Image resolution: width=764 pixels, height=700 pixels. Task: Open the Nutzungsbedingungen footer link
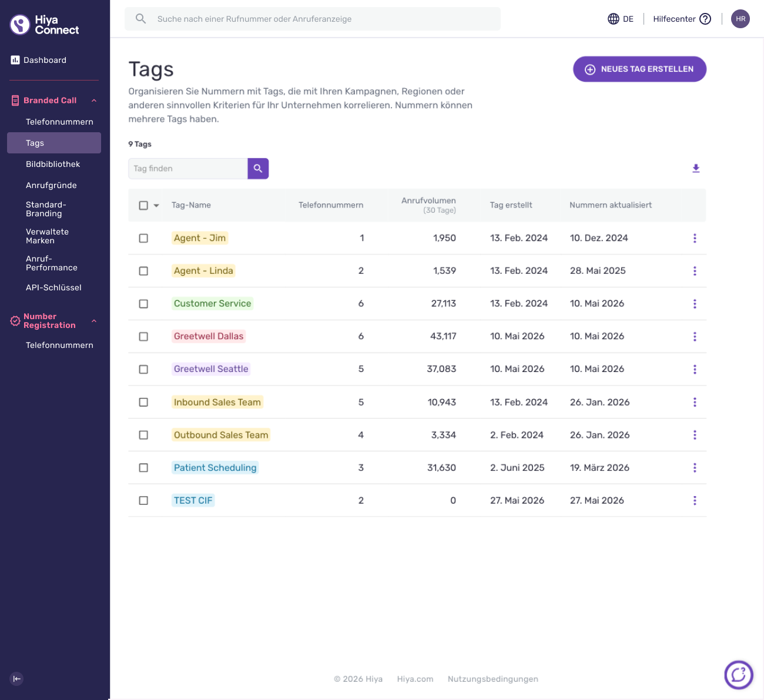click(x=492, y=679)
